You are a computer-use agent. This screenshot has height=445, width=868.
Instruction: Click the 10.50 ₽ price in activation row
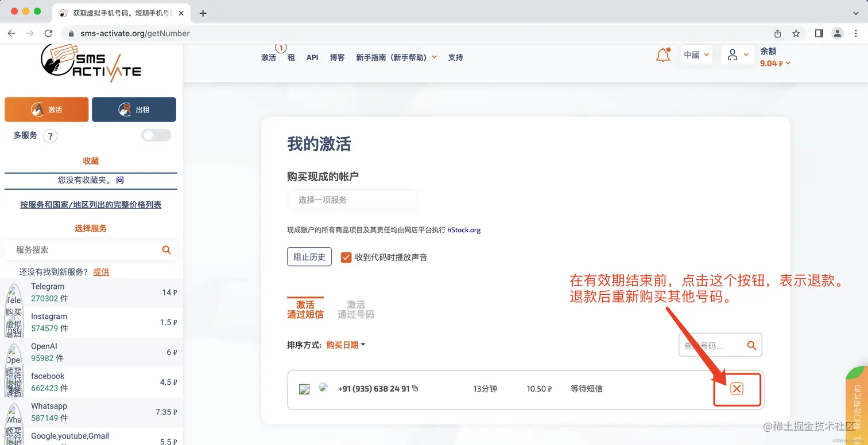[x=539, y=389]
